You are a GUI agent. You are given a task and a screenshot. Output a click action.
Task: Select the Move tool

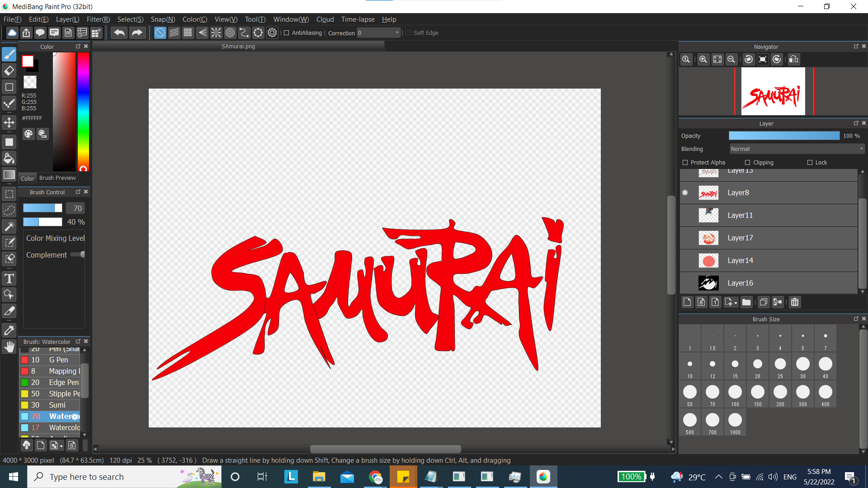click(x=9, y=122)
